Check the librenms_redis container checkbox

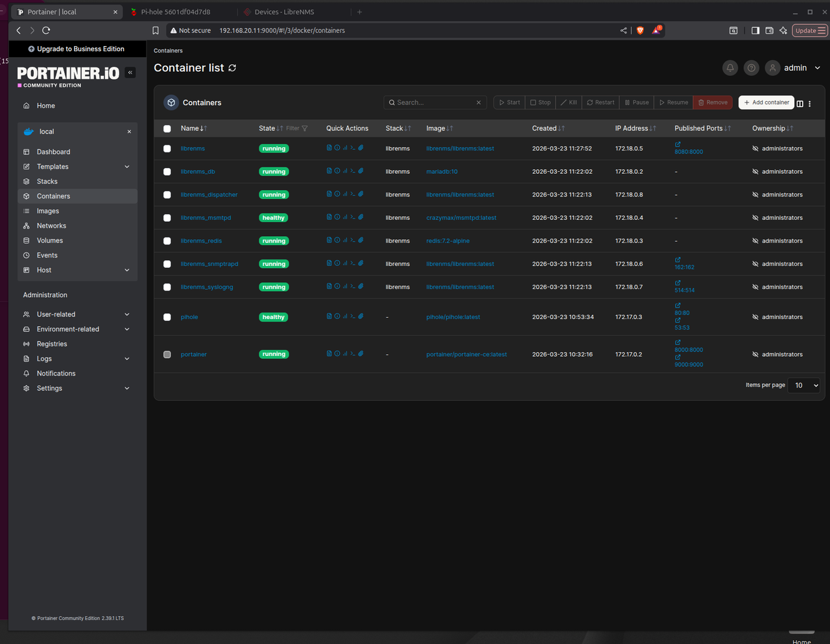point(167,241)
